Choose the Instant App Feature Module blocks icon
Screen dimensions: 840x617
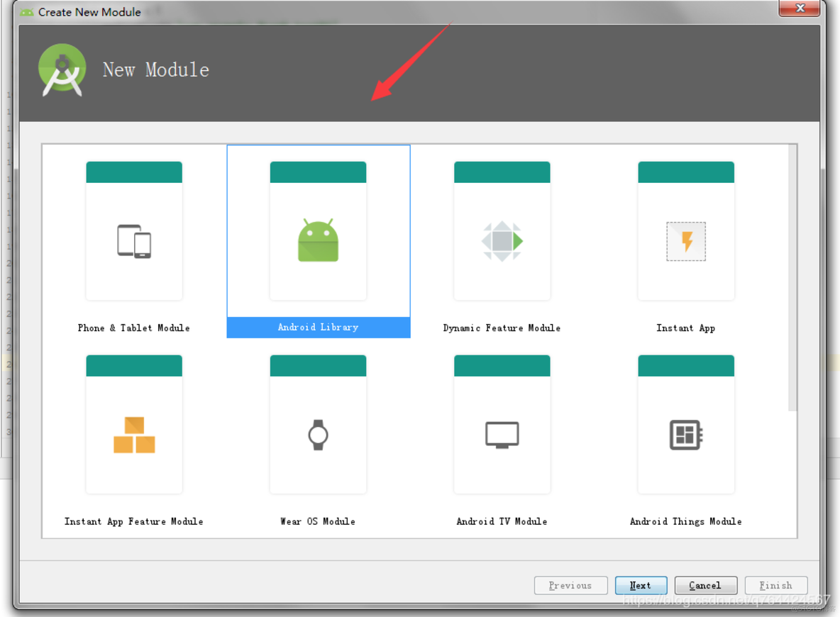click(134, 435)
